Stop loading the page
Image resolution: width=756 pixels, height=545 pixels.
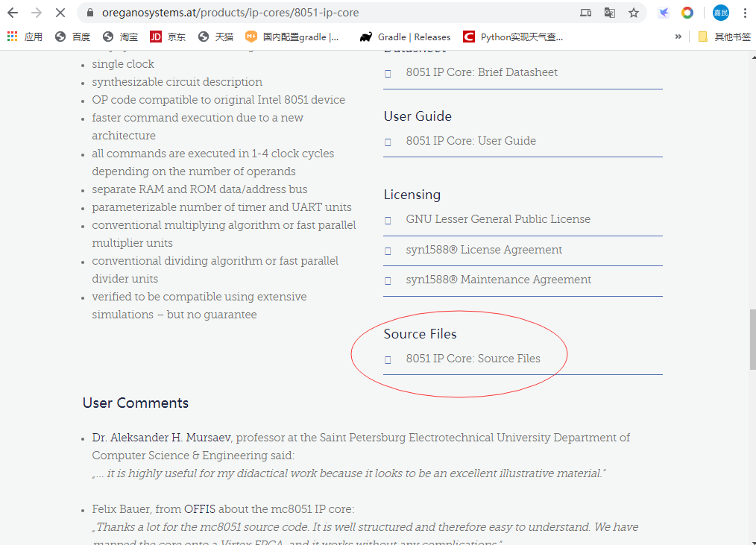coord(60,13)
